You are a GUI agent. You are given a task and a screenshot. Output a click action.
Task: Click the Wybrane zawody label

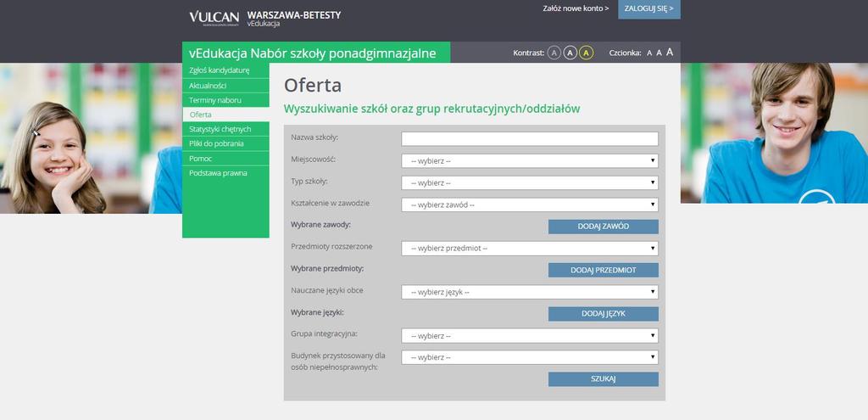[x=320, y=225]
